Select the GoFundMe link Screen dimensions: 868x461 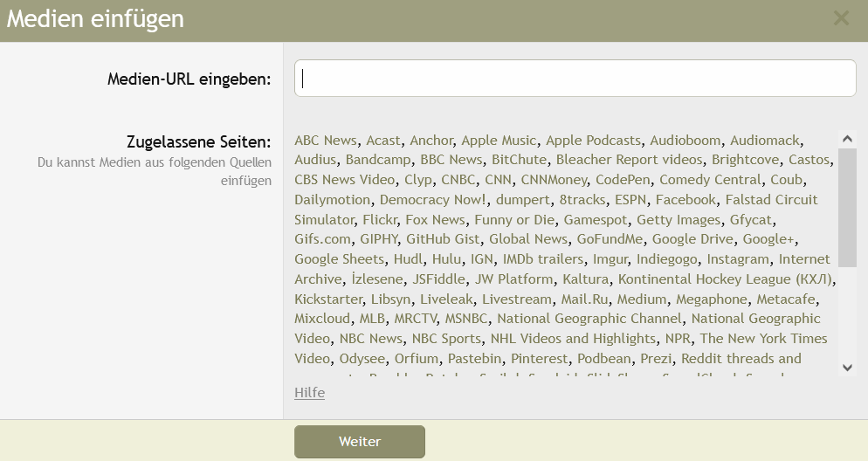coord(610,239)
